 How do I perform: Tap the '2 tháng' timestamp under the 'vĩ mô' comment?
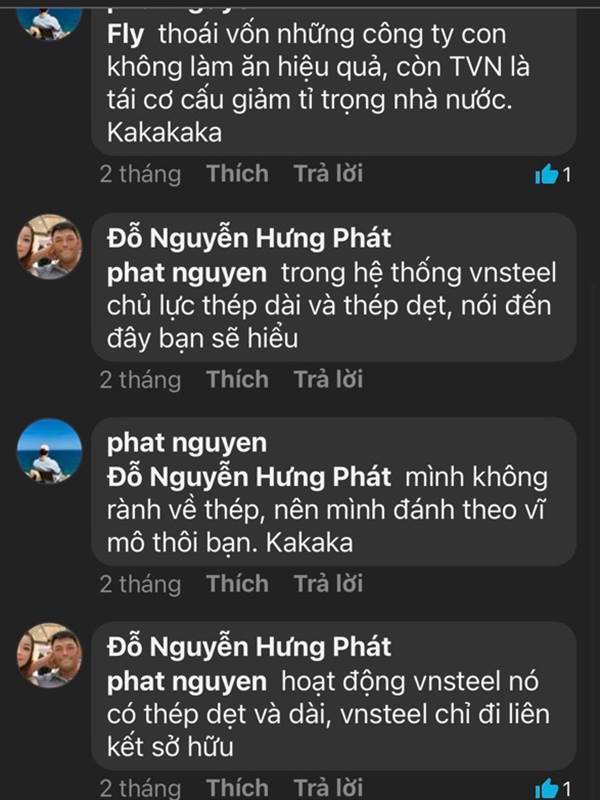pyautogui.click(x=140, y=583)
